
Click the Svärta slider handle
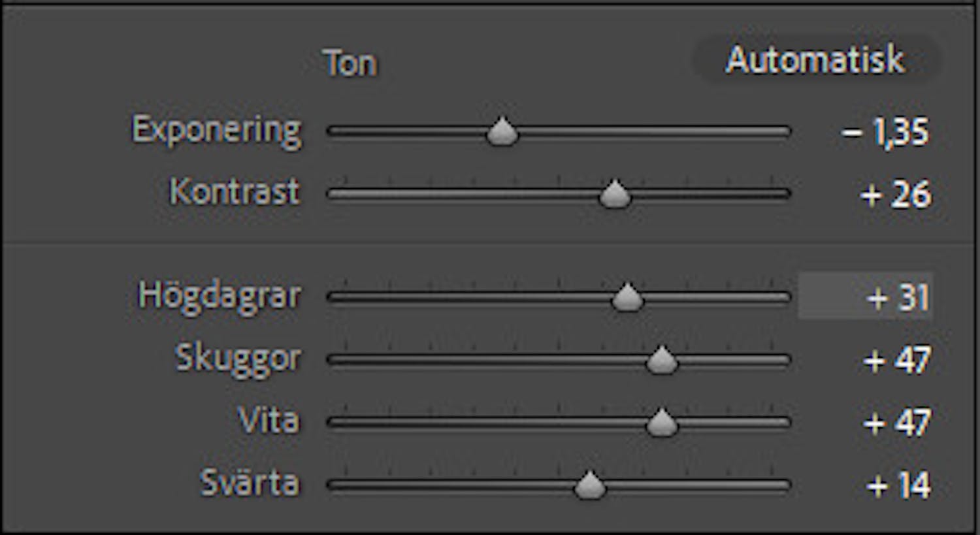click(589, 485)
